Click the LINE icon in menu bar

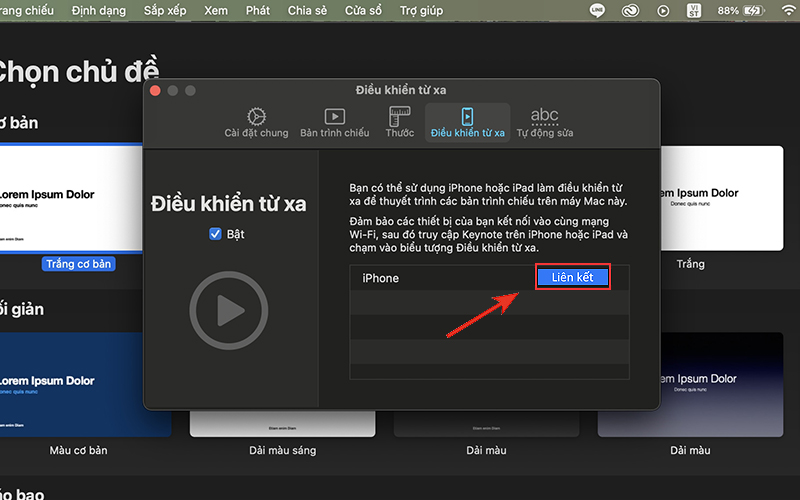tap(597, 11)
